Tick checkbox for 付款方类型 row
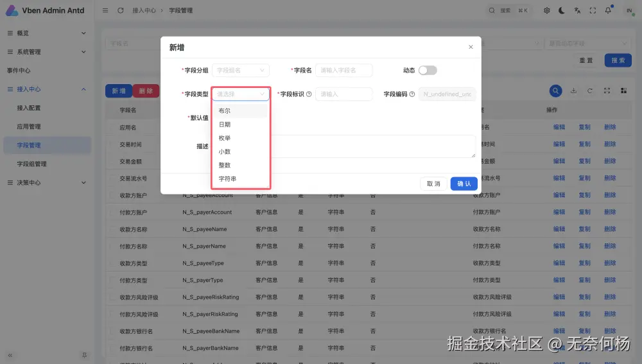This screenshot has height=364, width=642. pos(112,281)
